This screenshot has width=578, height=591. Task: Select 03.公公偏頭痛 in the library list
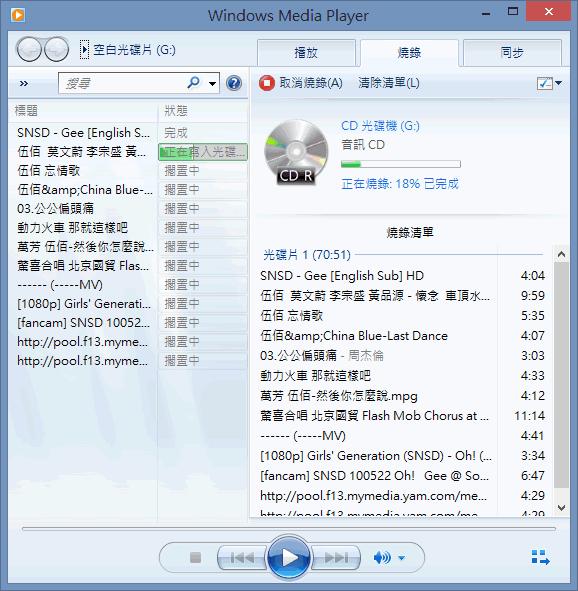tap(55, 208)
